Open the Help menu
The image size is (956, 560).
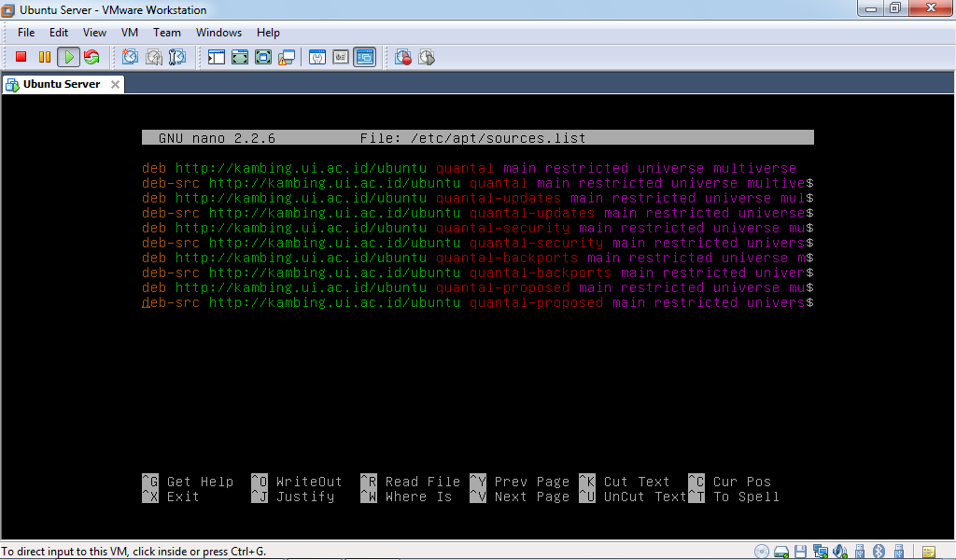coord(268,33)
